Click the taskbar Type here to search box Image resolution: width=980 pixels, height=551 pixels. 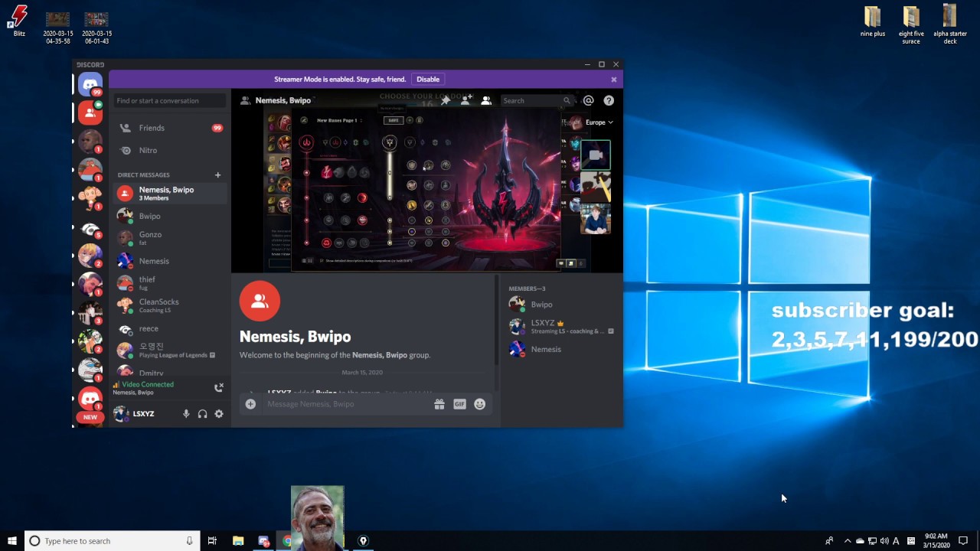pyautogui.click(x=113, y=541)
